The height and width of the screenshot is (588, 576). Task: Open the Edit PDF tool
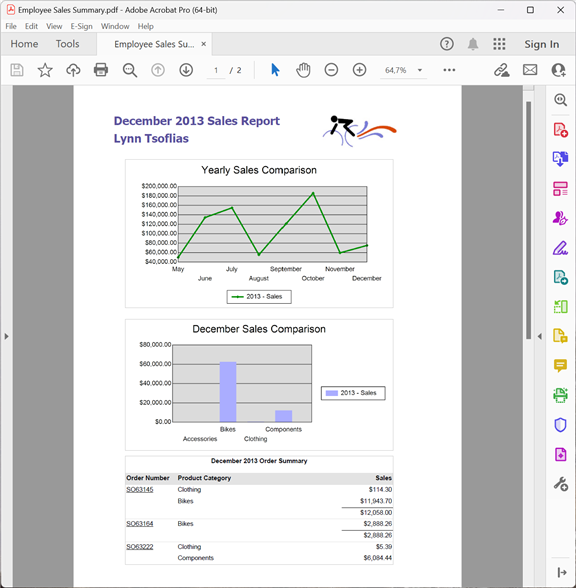(x=560, y=189)
